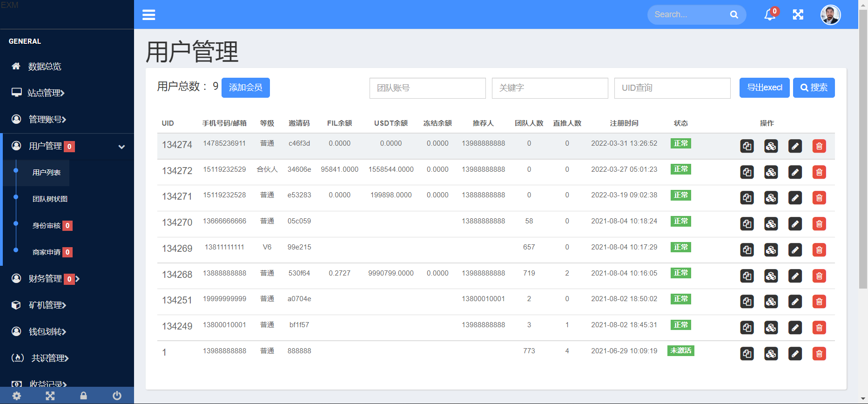Open settings gear in sidebar footer

(x=17, y=396)
